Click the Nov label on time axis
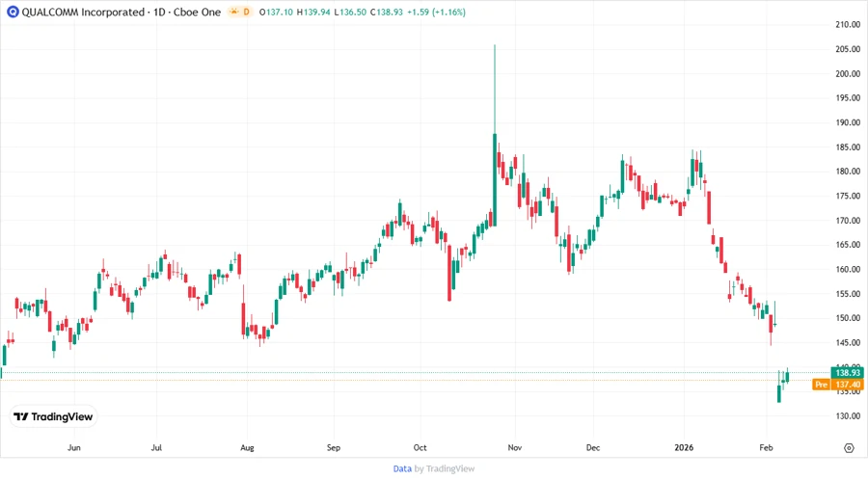Image resolution: width=868 pixels, height=480 pixels. point(515,447)
